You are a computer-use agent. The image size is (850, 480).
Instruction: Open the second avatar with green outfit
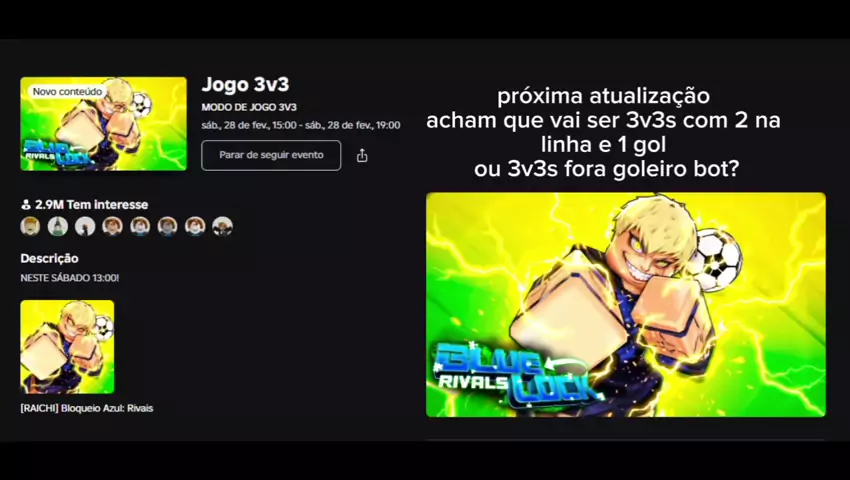58,226
